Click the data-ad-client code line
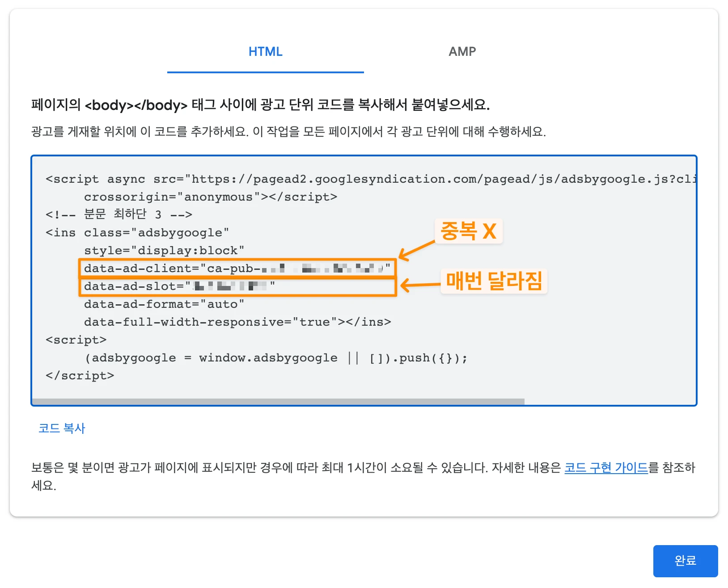 [x=237, y=269]
